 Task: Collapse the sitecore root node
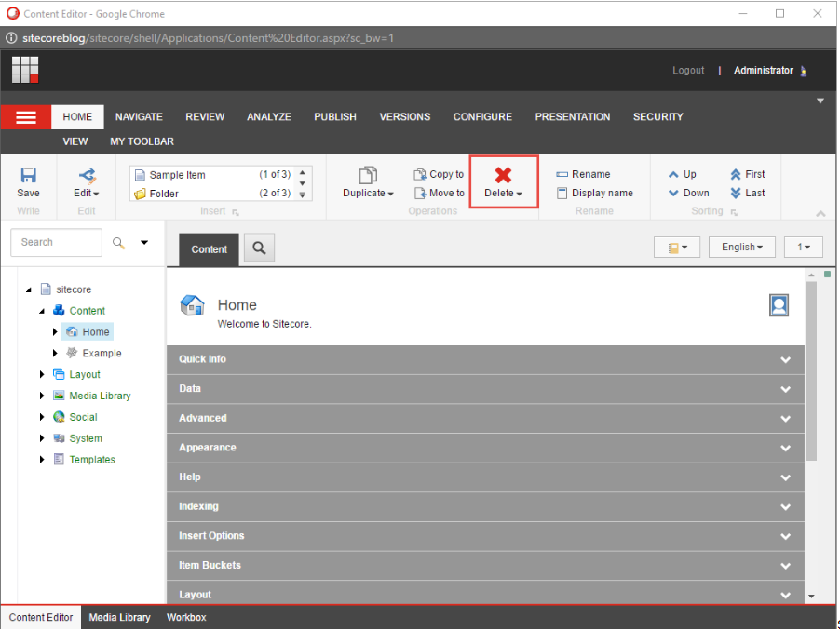[x=29, y=290]
